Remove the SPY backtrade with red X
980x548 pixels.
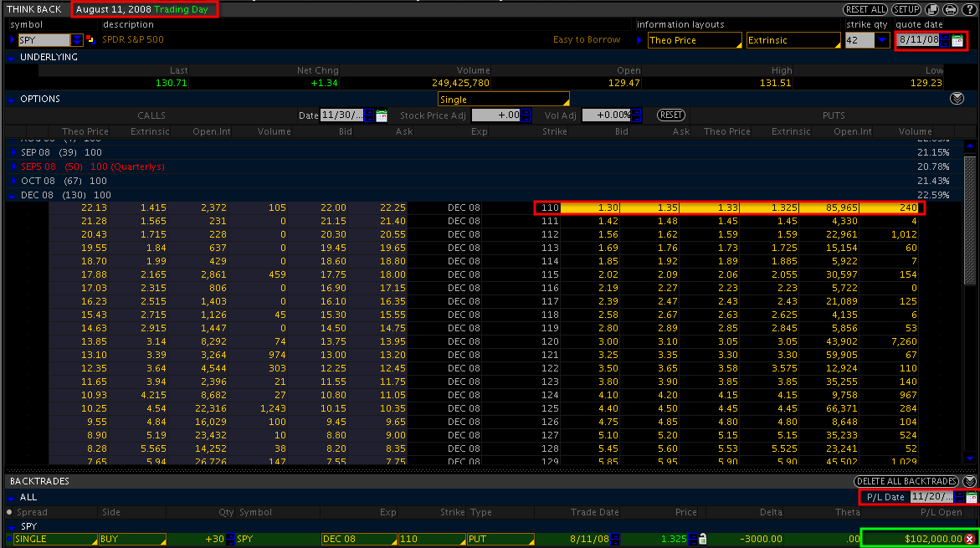pyautogui.click(x=969, y=539)
